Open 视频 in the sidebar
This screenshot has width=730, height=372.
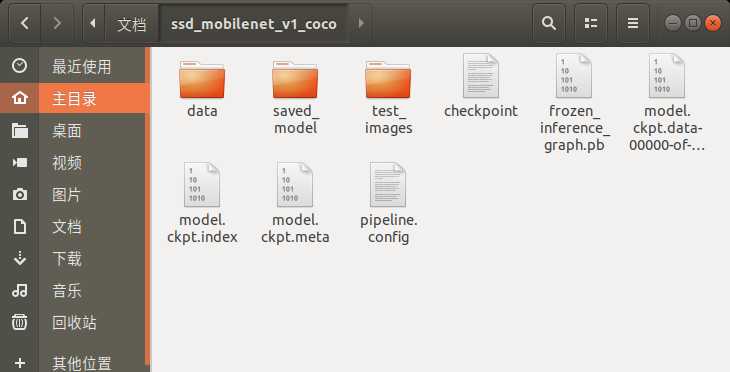click(x=67, y=163)
